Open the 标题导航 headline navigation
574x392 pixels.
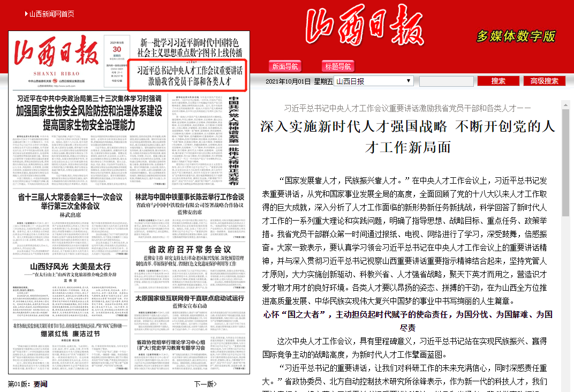(338, 66)
